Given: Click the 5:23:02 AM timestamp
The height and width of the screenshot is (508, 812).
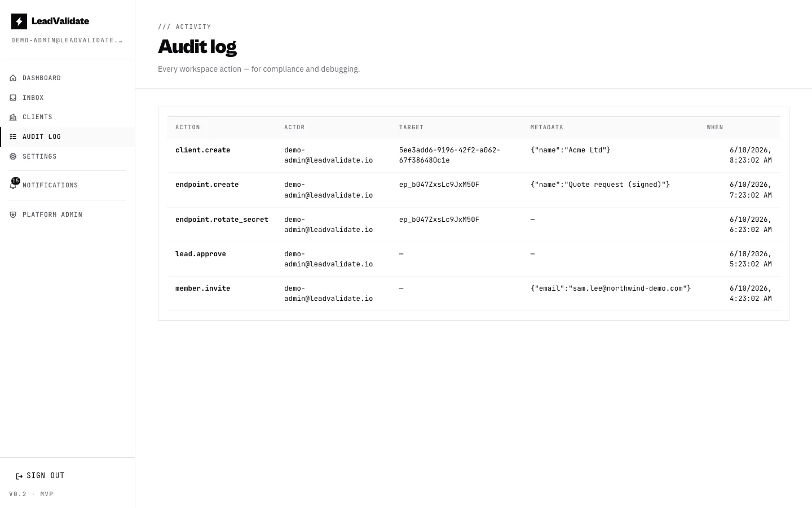Looking at the screenshot, I should pos(751,259).
